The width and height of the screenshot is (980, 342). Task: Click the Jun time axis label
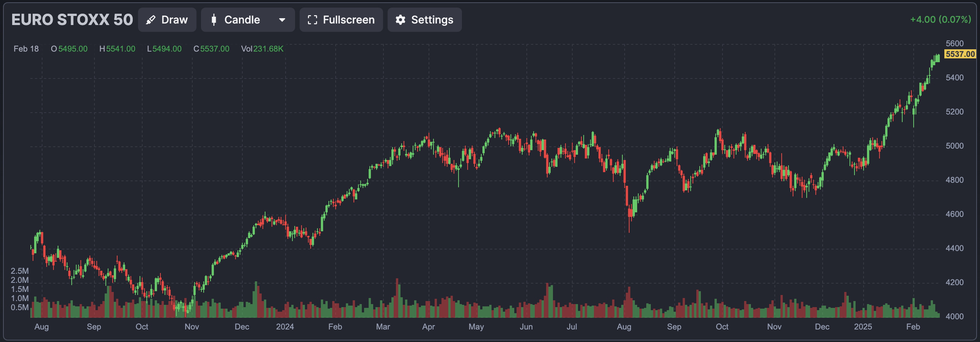[x=526, y=327]
